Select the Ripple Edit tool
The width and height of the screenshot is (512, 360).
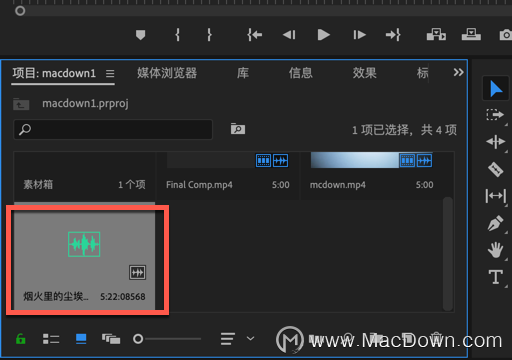[x=495, y=142]
